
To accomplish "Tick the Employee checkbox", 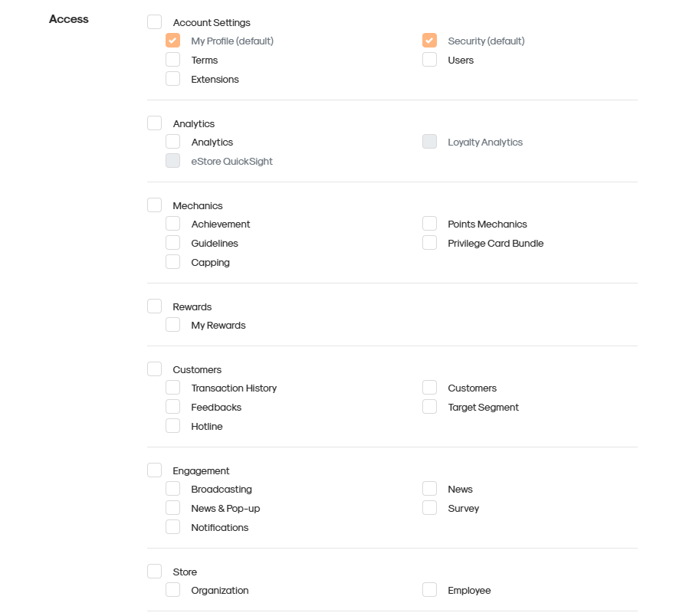I will (x=430, y=590).
